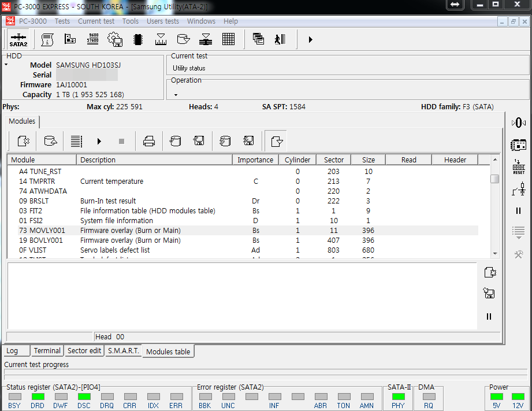Open the grid map icon in toolbar
Image resolution: width=532 pixels, height=411 pixels.
click(x=228, y=39)
